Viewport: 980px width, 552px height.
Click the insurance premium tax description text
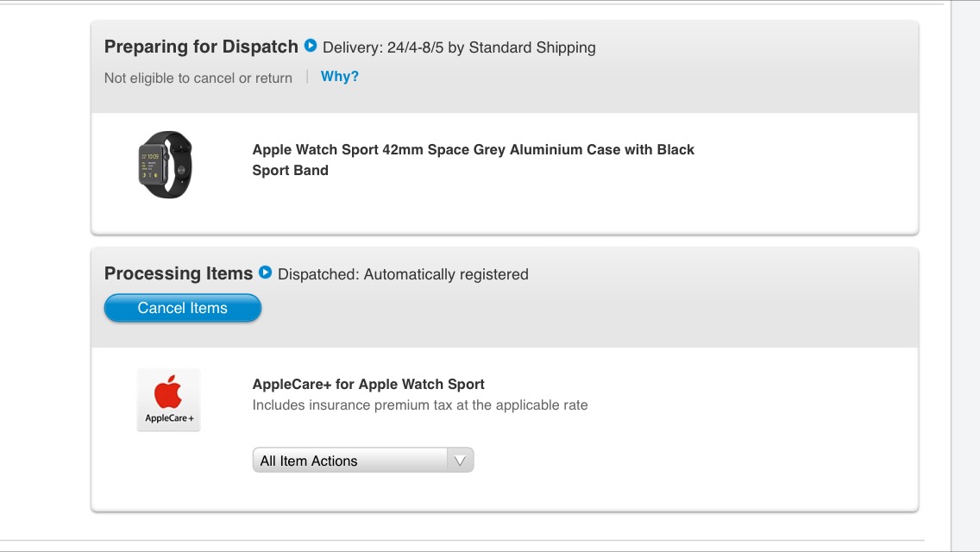coord(420,405)
